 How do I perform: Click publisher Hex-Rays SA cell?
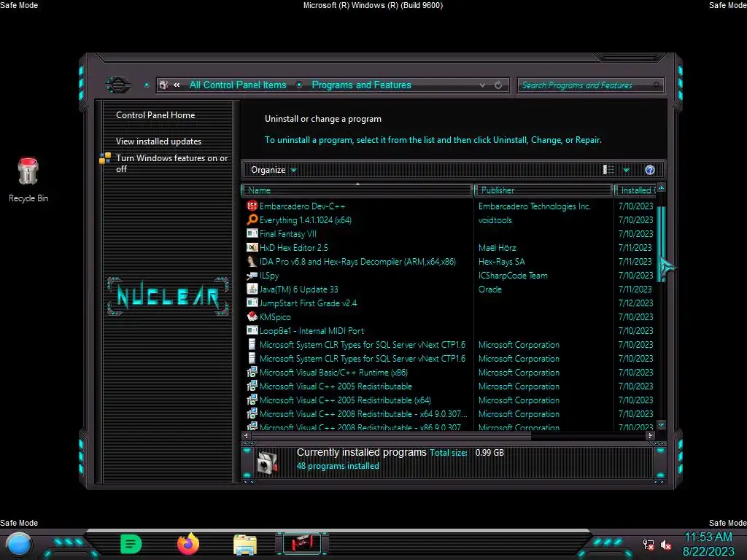[502, 262]
